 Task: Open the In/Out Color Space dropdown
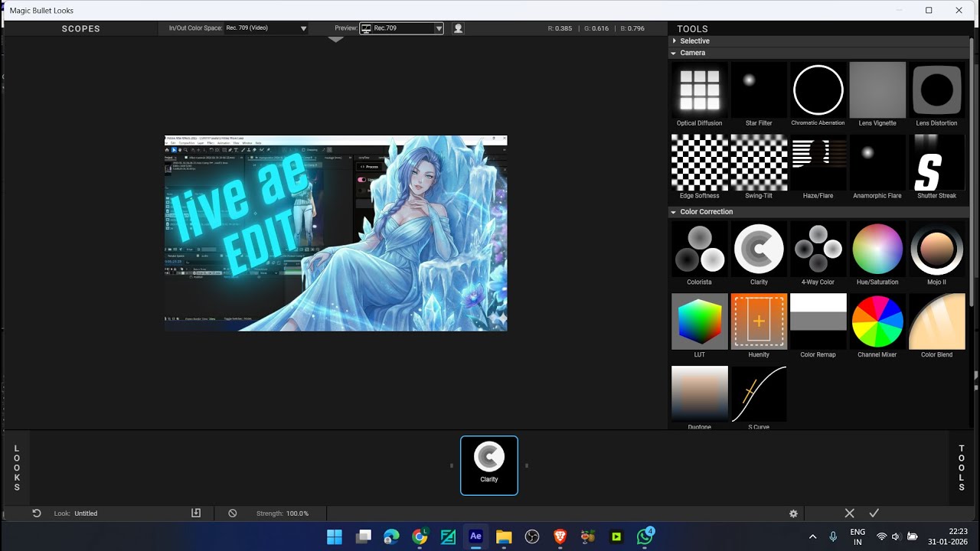point(266,28)
